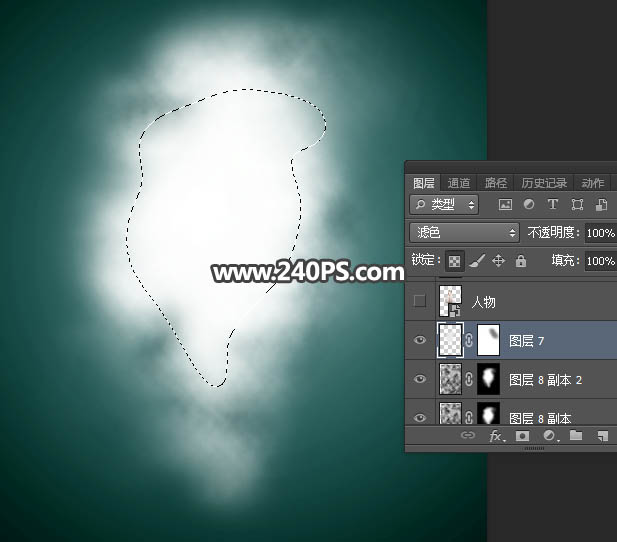Filter layers by adjustment layer icon
The image size is (617, 542).
(529, 204)
